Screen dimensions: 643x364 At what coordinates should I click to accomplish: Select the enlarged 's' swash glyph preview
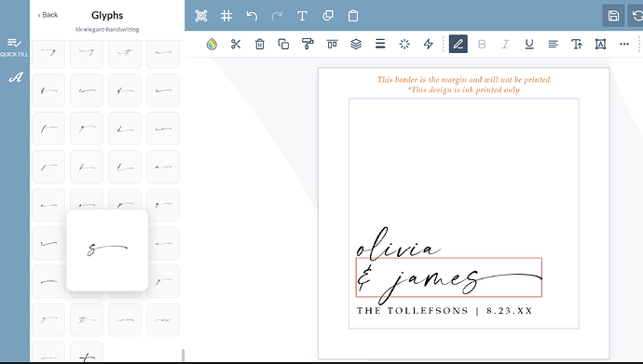107,250
